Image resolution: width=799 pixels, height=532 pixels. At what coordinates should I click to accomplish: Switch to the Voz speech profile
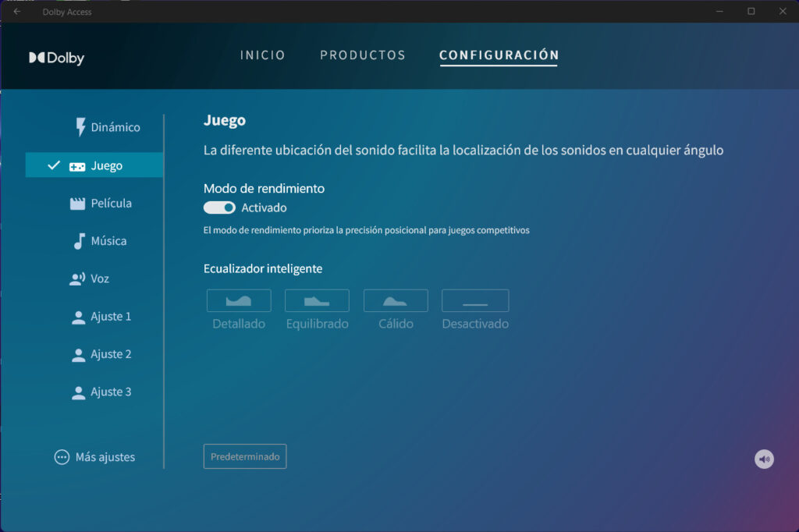(x=90, y=278)
